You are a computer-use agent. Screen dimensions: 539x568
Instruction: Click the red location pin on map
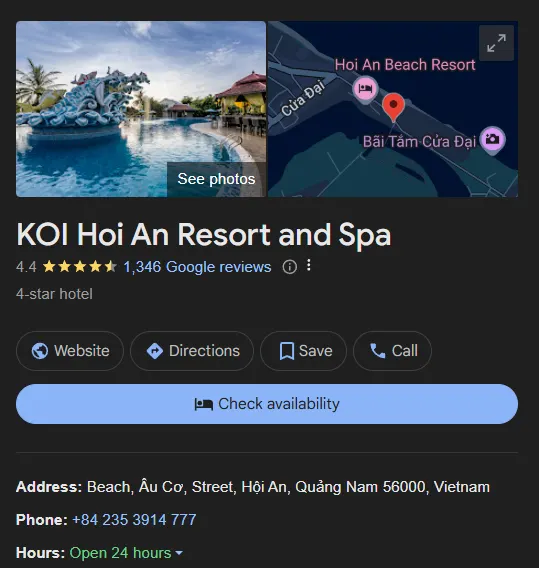tap(393, 107)
